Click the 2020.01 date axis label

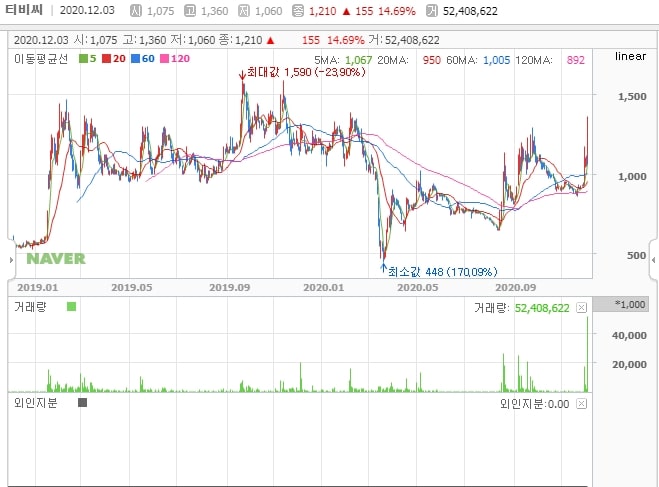324,288
